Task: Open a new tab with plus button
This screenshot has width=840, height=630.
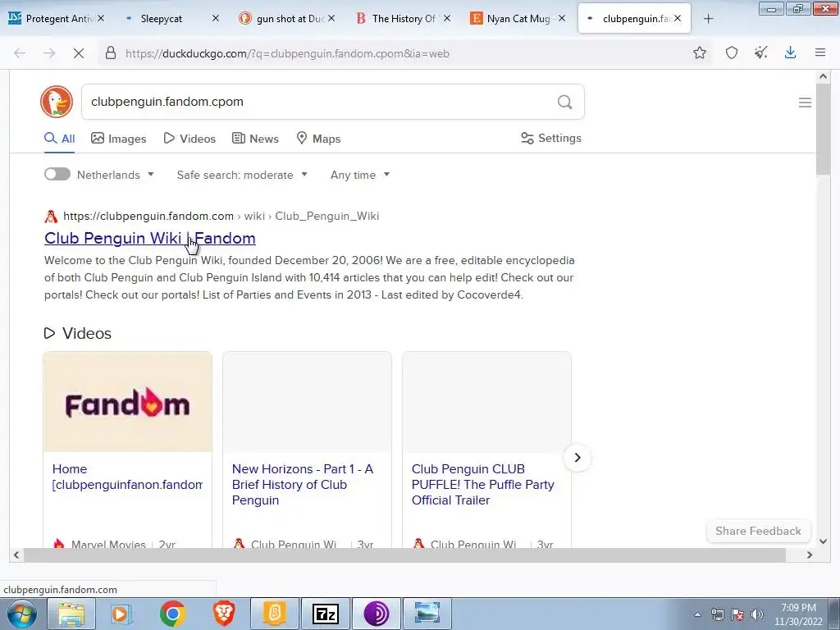Action: tap(708, 19)
